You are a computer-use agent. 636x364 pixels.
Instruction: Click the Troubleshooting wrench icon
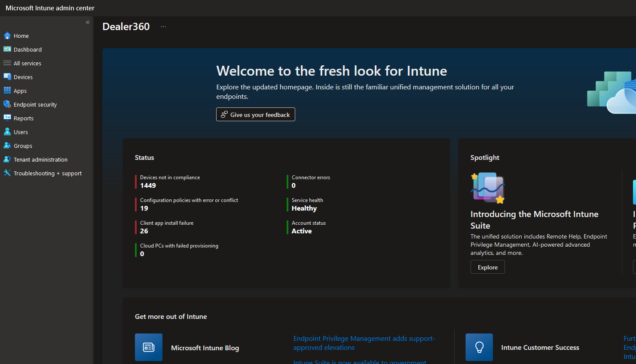point(7,173)
